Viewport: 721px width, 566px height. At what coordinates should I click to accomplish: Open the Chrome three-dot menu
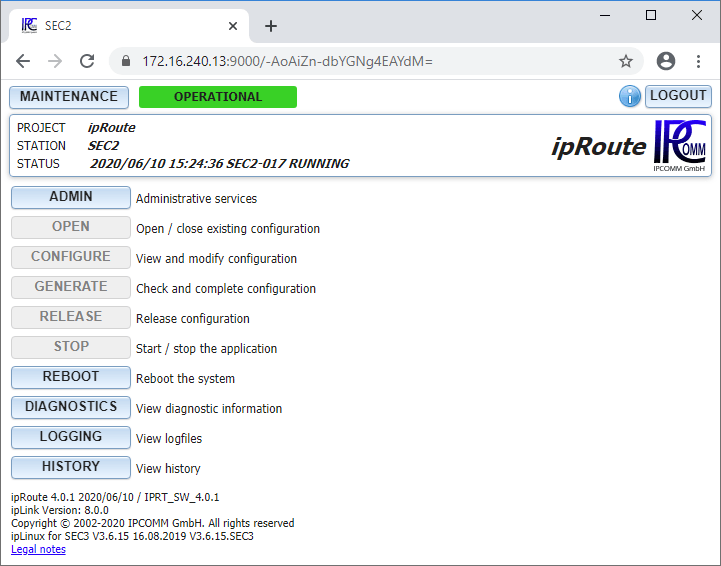point(698,61)
